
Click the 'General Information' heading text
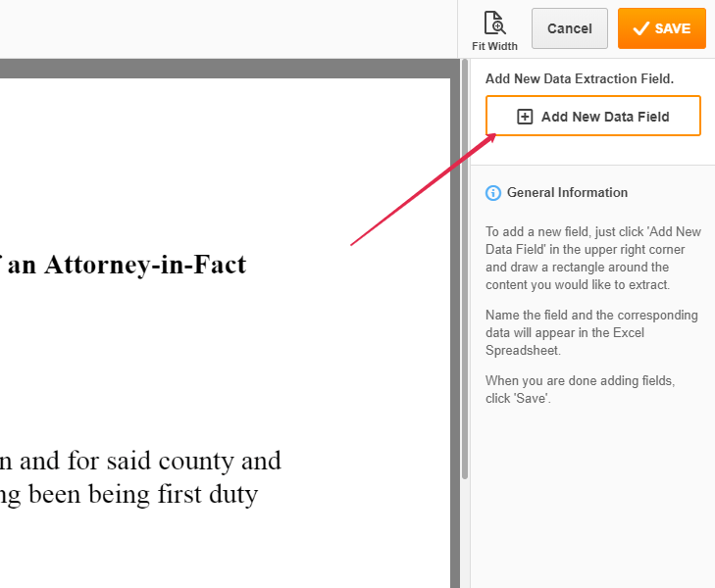(567, 193)
